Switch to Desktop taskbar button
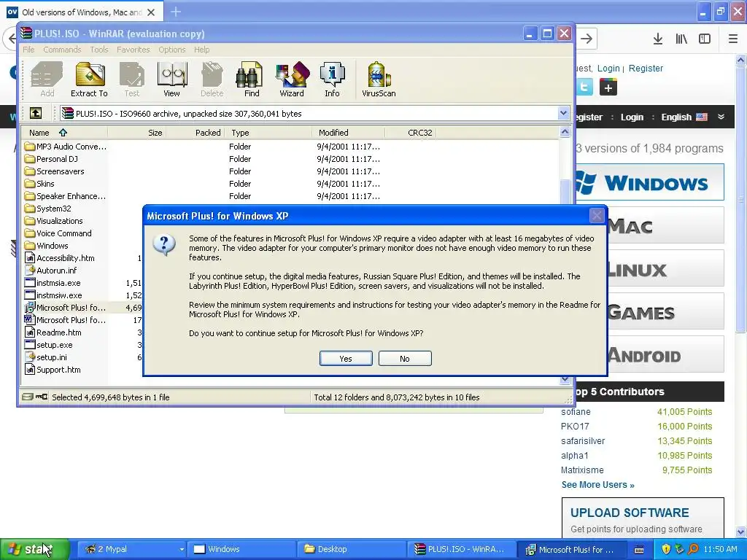Viewport: 747px width, 560px height. point(352,549)
